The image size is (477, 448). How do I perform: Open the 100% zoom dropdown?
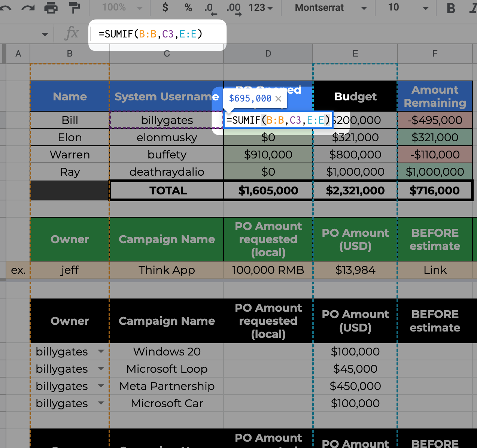click(122, 7)
